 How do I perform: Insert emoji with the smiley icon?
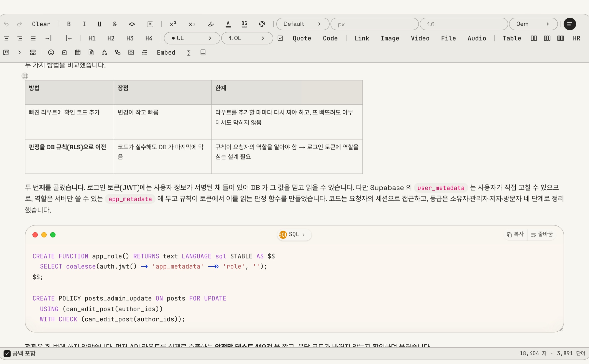click(x=51, y=52)
